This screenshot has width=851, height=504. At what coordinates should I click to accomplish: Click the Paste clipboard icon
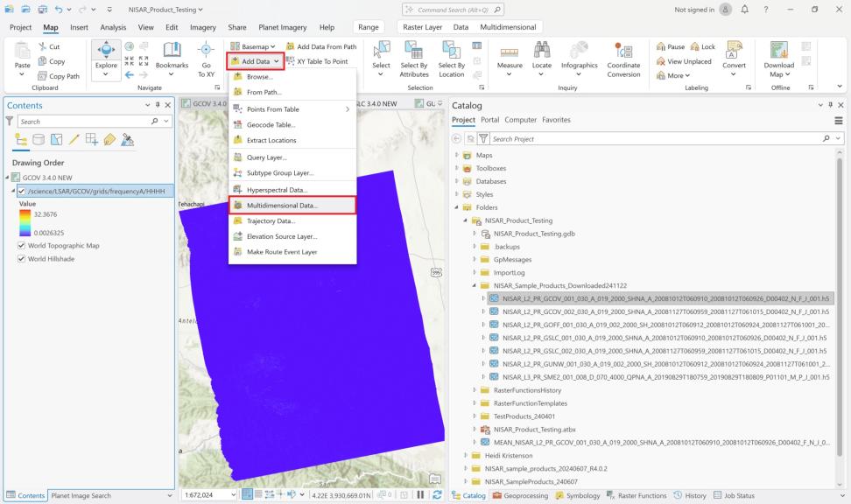pos(22,51)
